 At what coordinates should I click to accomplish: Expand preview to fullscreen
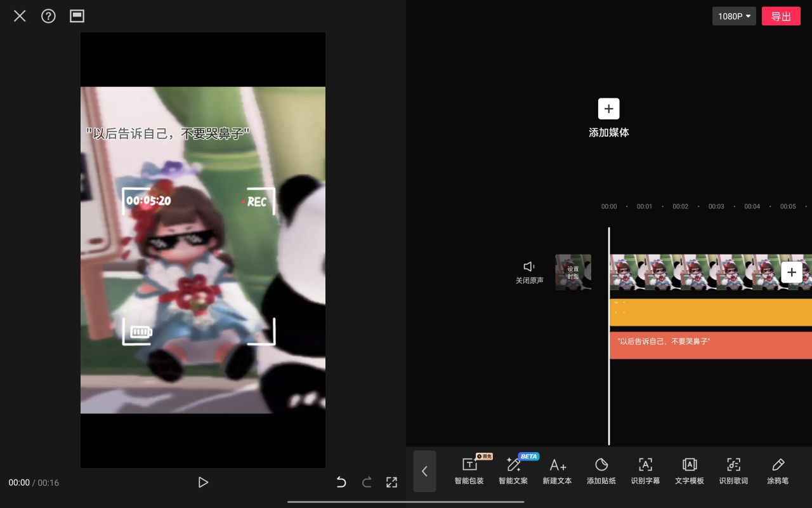pos(392,483)
